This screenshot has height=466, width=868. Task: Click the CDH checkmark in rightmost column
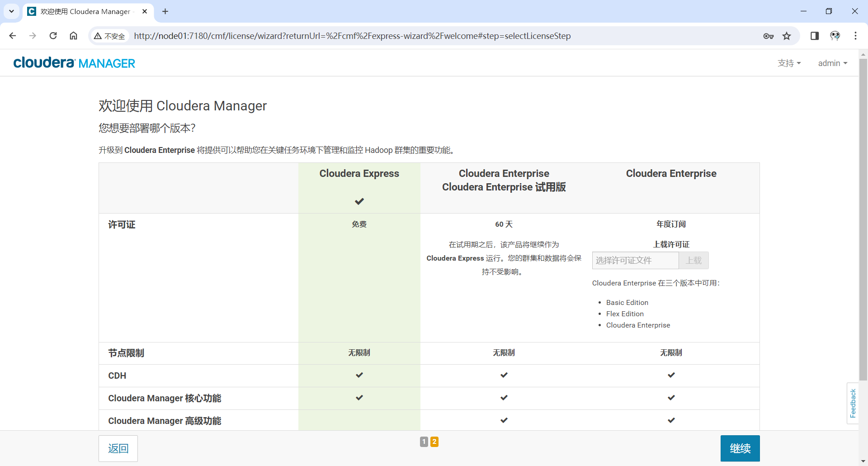671,375
